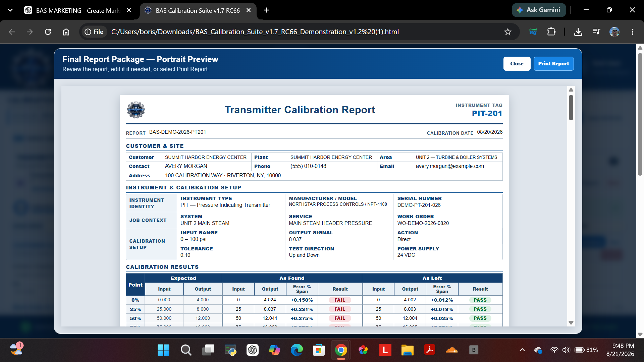The width and height of the screenshot is (644, 362).
Task: Open the red L app on taskbar
Action: pos(385,350)
